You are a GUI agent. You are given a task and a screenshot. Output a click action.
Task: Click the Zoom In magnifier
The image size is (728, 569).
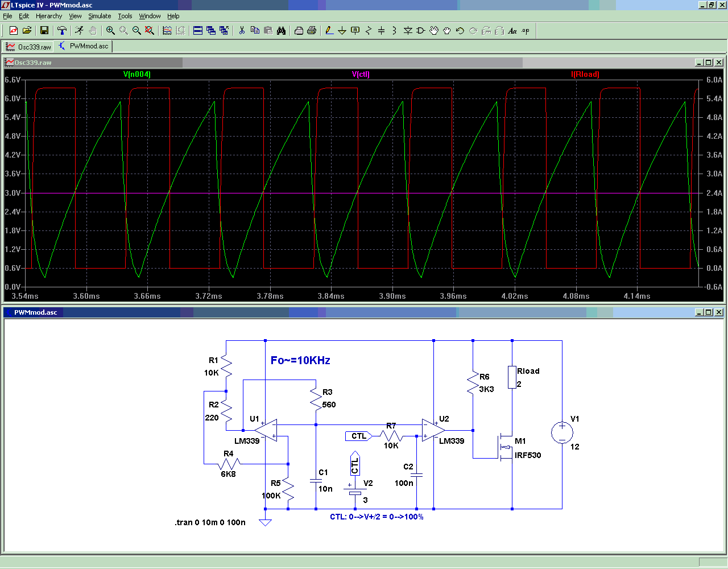click(x=110, y=31)
